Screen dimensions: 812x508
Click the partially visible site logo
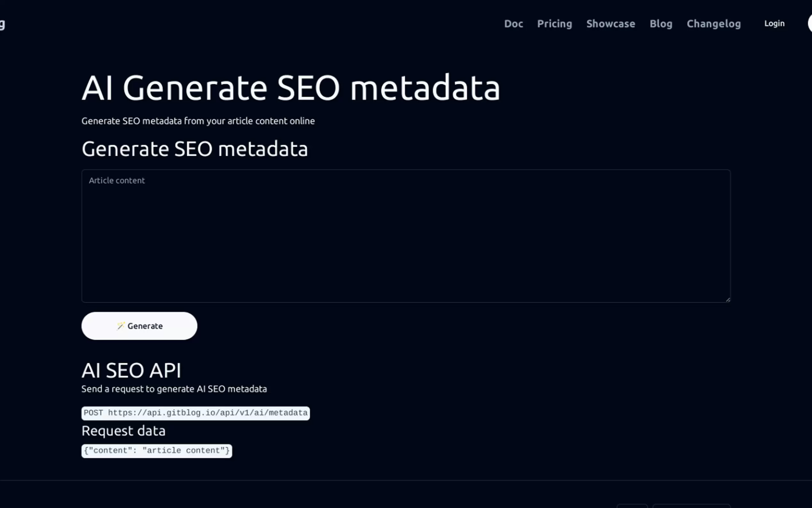(x=2, y=24)
